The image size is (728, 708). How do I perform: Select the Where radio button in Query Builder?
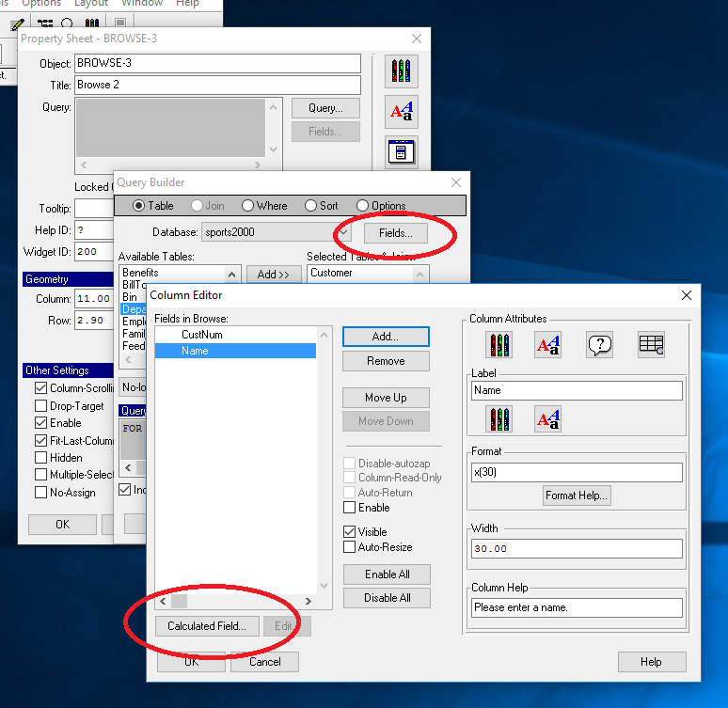tap(247, 206)
